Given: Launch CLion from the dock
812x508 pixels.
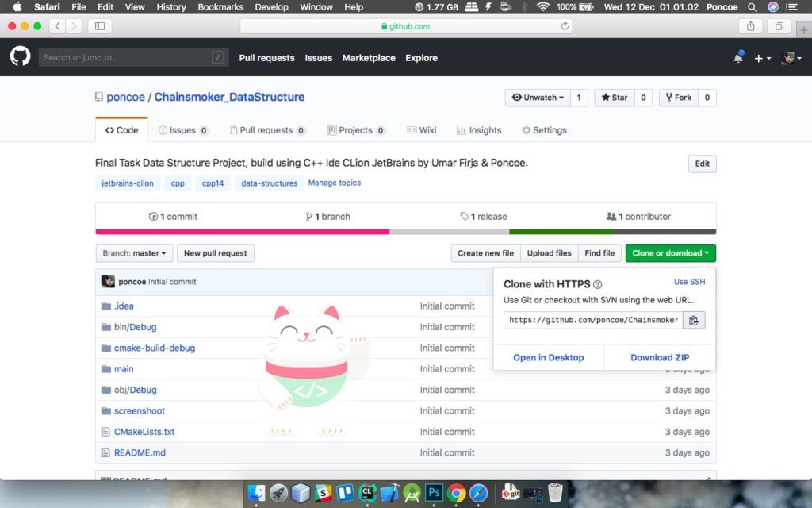Looking at the screenshot, I should click(x=367, y=493).
